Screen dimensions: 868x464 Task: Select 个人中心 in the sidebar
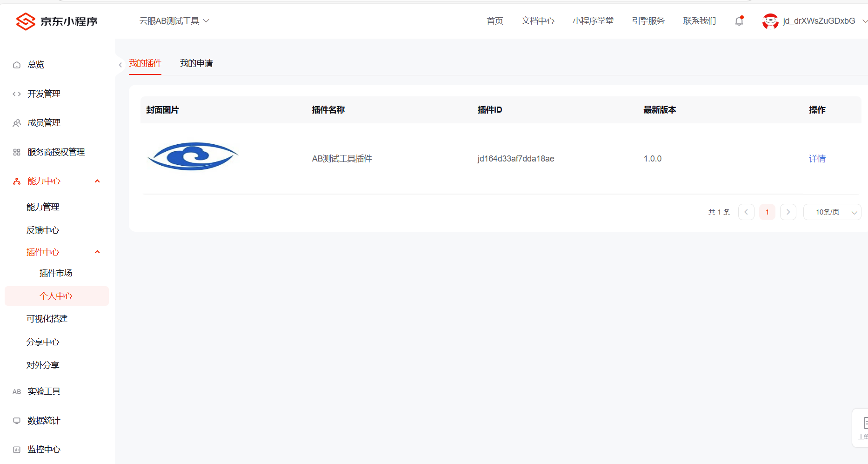tap(57, 296)
